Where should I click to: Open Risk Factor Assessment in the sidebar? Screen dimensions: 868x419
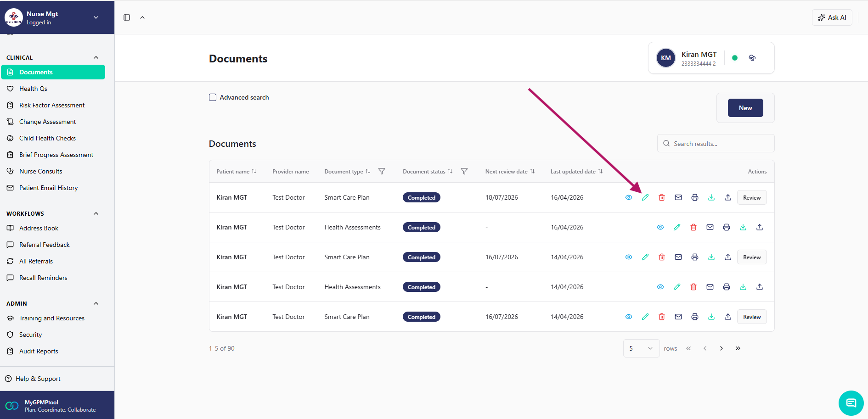(x=52, y=105)
